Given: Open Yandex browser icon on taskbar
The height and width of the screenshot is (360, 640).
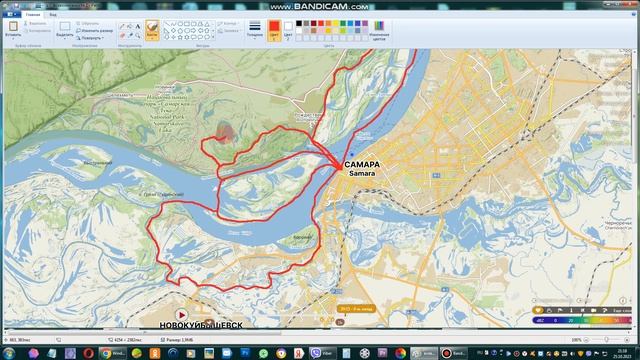Looking at the screenshot, I should pos(299,353).
